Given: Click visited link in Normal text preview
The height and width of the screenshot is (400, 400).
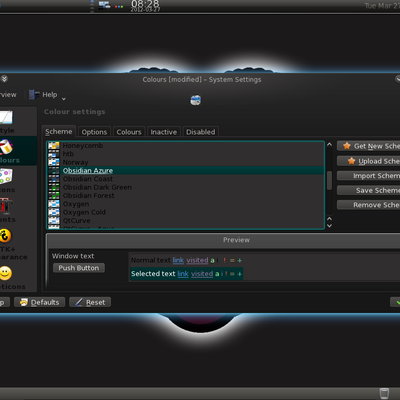Looking at the screenshot, I should [197, 260].
